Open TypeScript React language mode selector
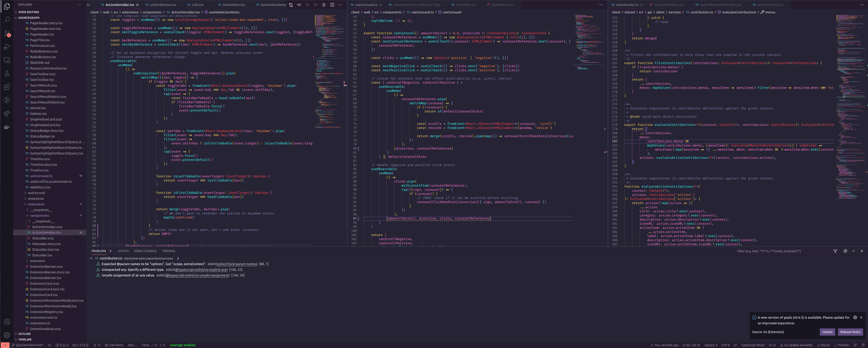The height and width of the screenshot is (348, 868). click(x=753, y=345)
